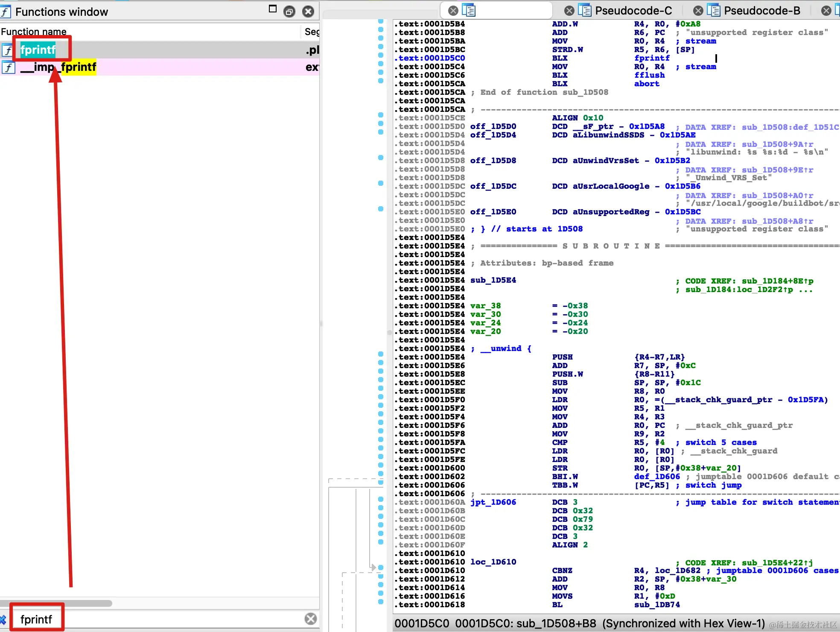This screenshot has height=632, width=840.
Task: Switch to the Pseudocode-B tab
Action: [x=762, y=11]
